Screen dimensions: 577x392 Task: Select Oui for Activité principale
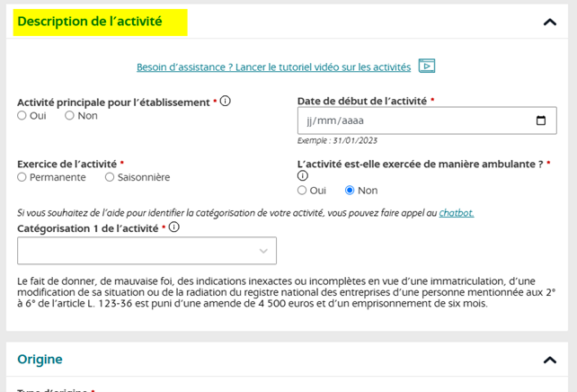(22, 116)
